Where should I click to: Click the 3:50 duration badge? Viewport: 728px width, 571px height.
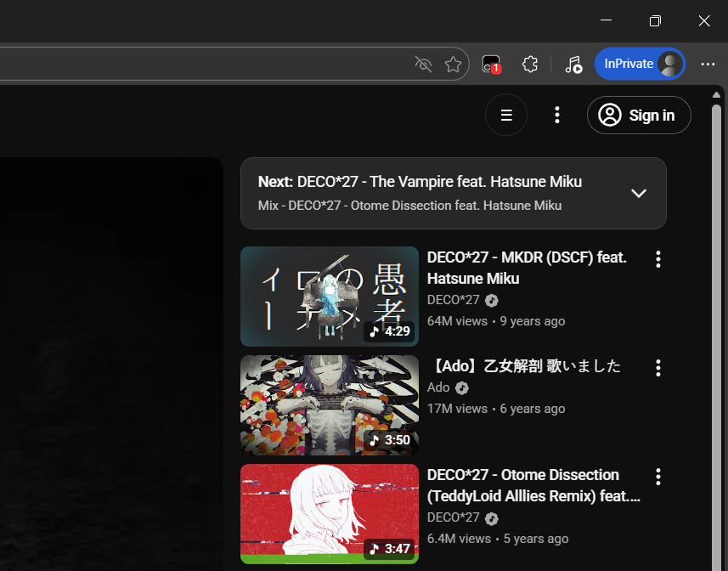tap(390, 439)
